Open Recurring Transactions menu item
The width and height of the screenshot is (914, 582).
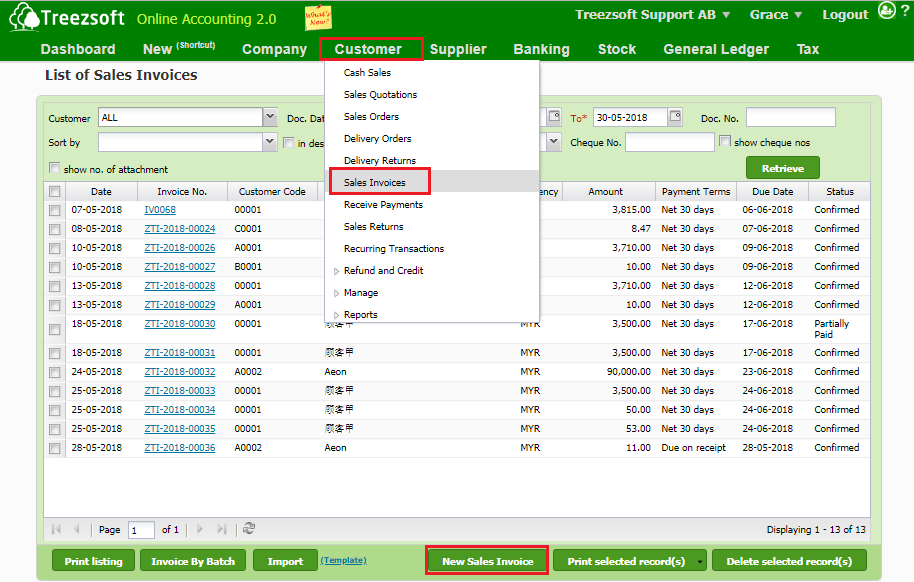click(x=393, y=249)
